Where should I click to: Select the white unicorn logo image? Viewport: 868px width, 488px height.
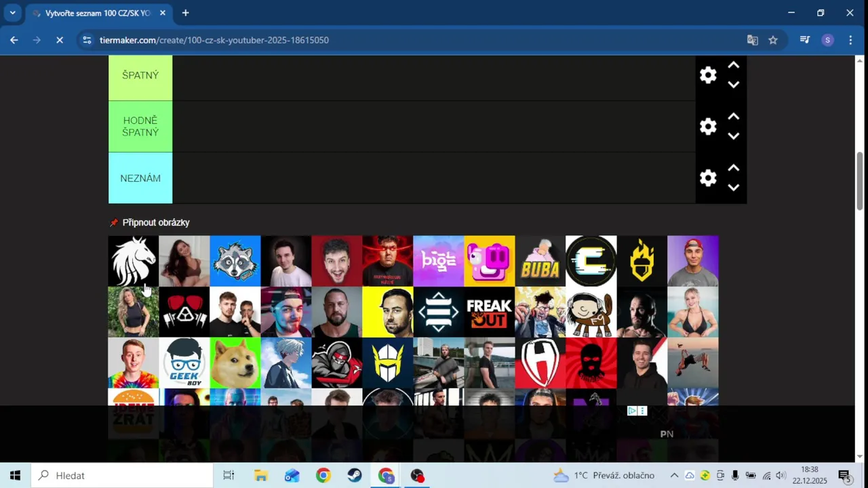[134, 261]
